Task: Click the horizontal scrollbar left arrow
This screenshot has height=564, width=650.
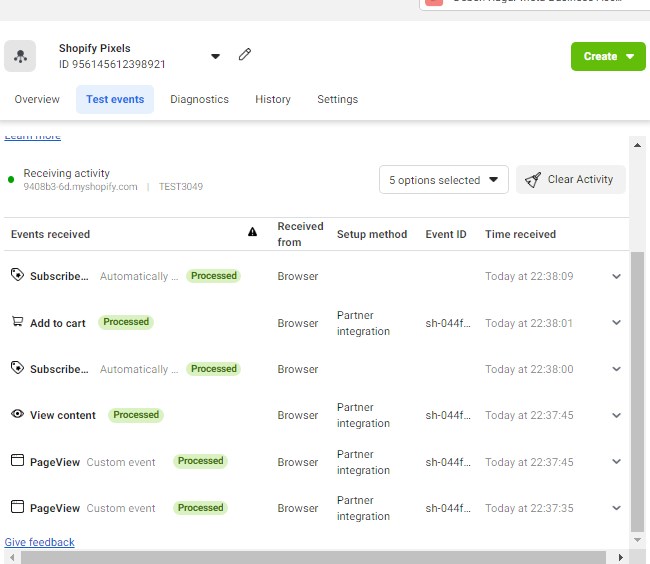Action: 12,558
